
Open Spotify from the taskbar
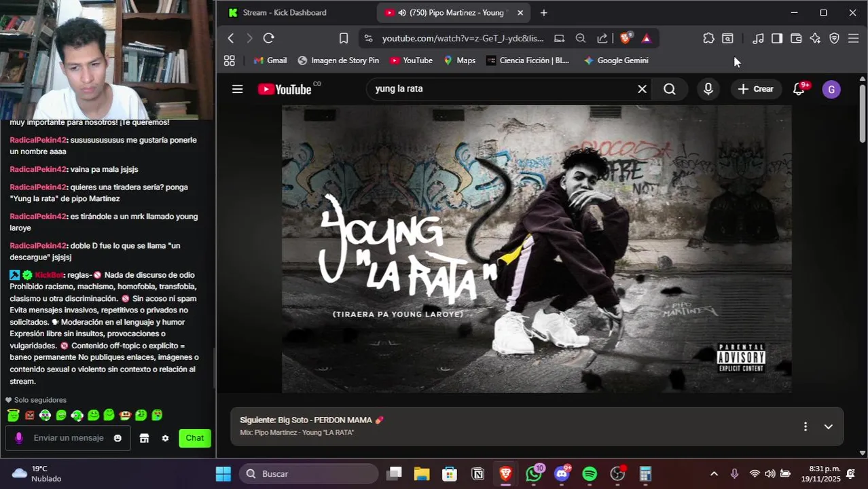590,473
